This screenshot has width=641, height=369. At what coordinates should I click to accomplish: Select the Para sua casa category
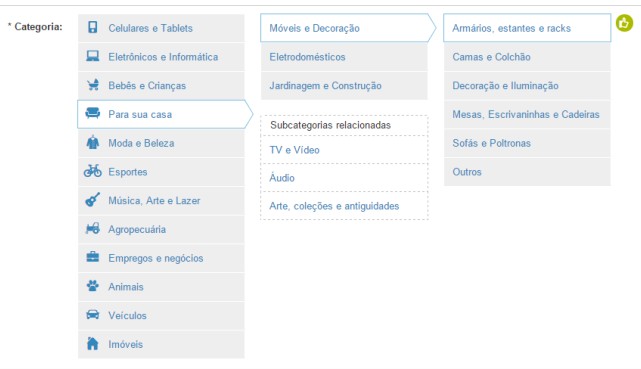[165, 114]
